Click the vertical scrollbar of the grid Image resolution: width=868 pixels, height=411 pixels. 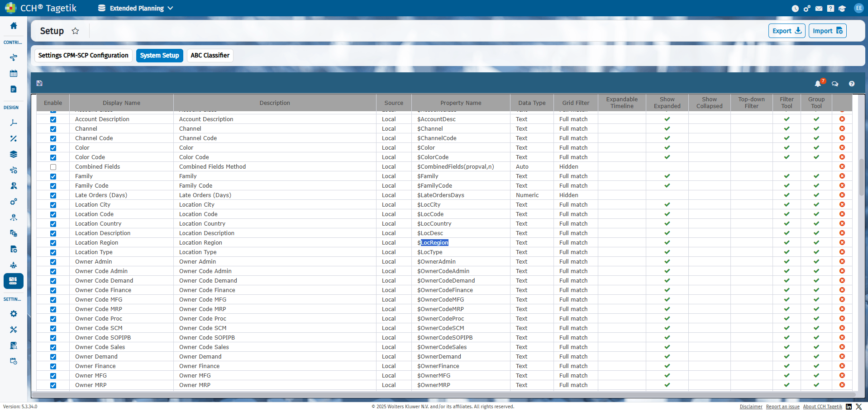coord(861,177)
